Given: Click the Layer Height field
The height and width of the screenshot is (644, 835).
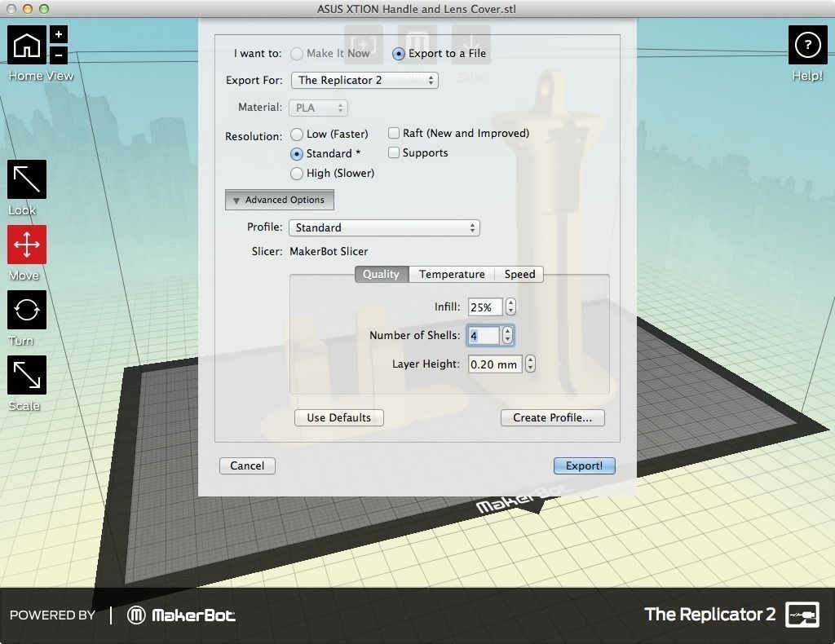Looking at the screenshot, I should (495, 364).
